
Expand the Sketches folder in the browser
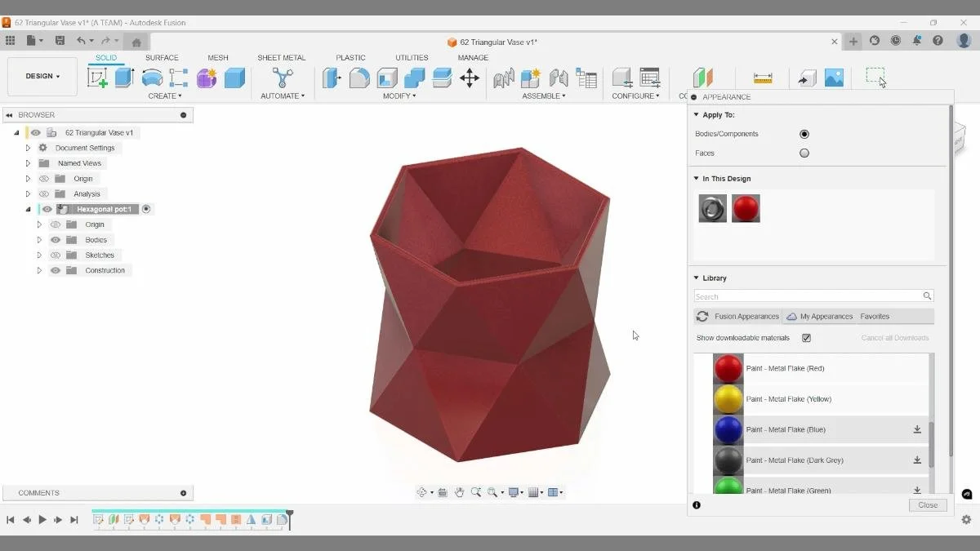[x=39, y=255]
